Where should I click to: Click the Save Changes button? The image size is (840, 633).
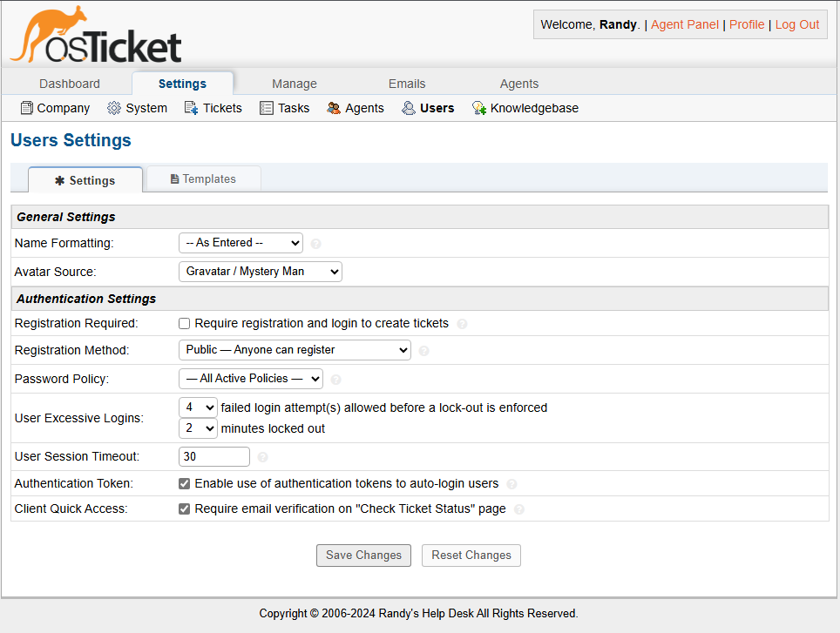[x=363, y=555]
